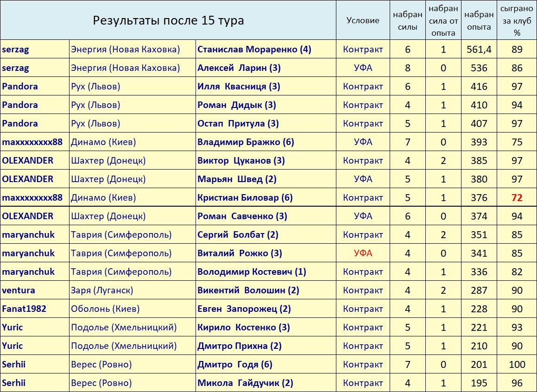537x392 pixels.
Task: Click the red '72' percentage cell
Action: (517, 197)
